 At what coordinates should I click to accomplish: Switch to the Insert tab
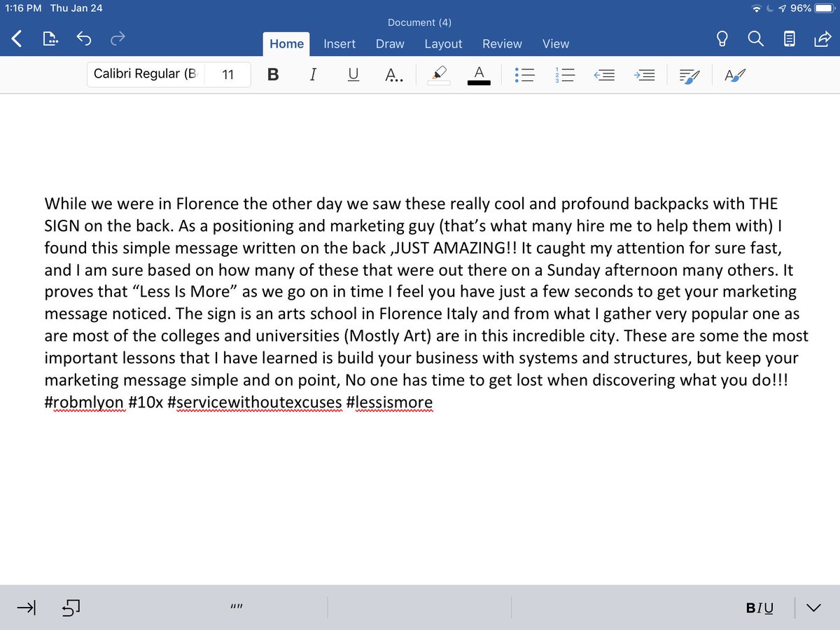coord(339,43)
